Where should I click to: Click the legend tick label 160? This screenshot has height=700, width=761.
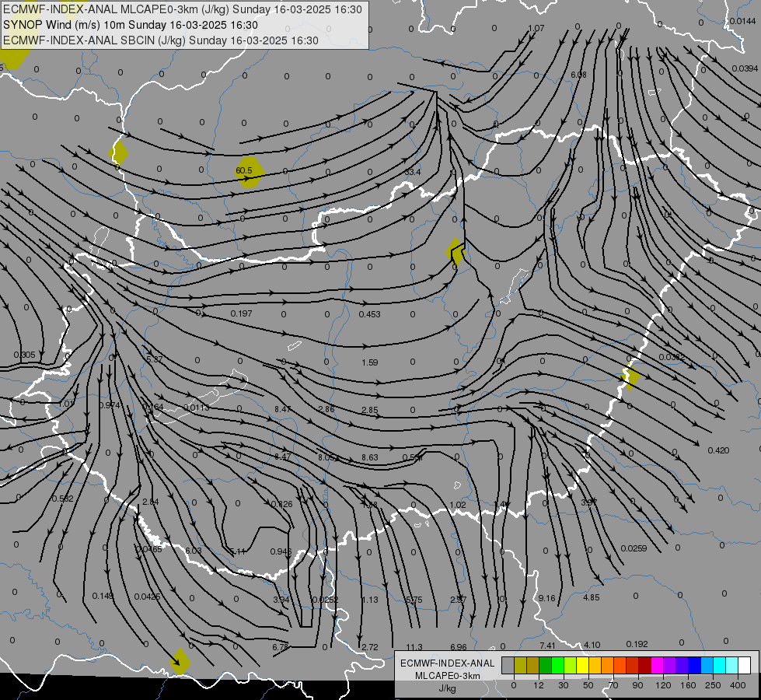coord(688,685)
